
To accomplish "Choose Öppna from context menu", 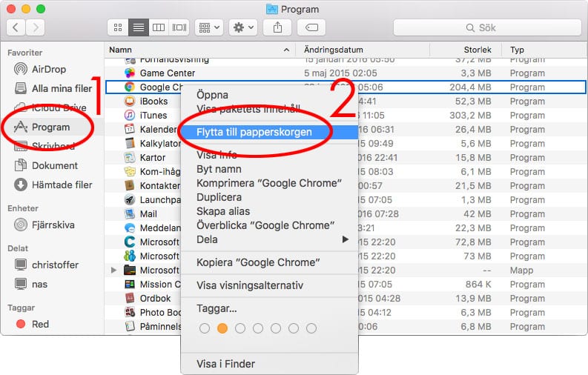I will click(269, 95).
